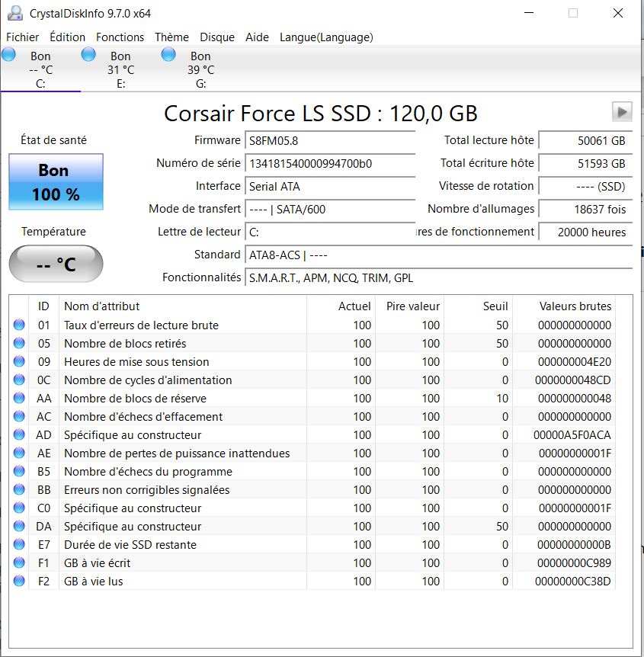Screen dimensions: 644x657
Task: Select row Nombre de pertes de puissance inattendues
Action: 312,453
